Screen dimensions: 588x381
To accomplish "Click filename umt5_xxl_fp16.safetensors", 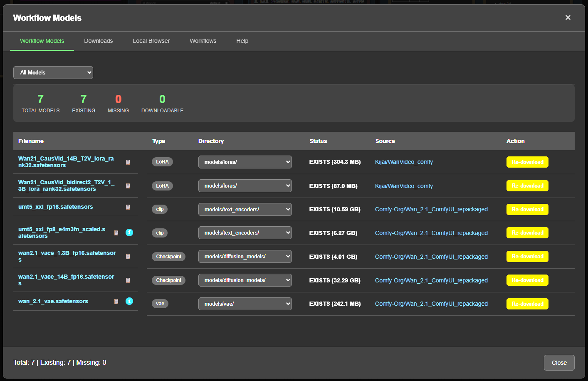I will (x=56, y=207).
